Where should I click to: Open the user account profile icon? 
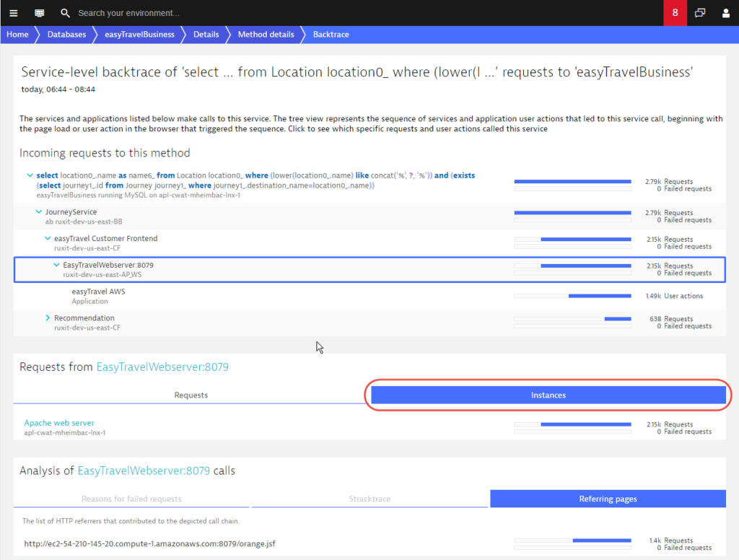coord(726,13)
